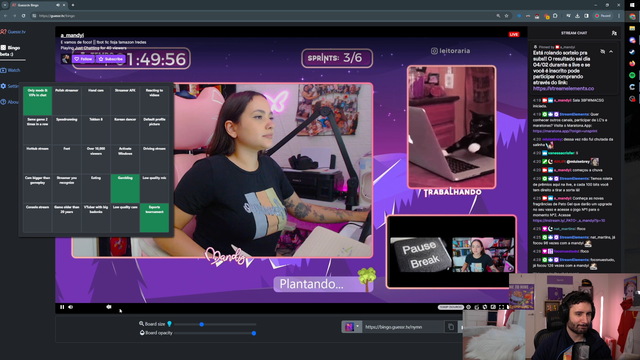Toggle the 'Only mods & VIPs in chat' bingo cell

coord(38,101)
